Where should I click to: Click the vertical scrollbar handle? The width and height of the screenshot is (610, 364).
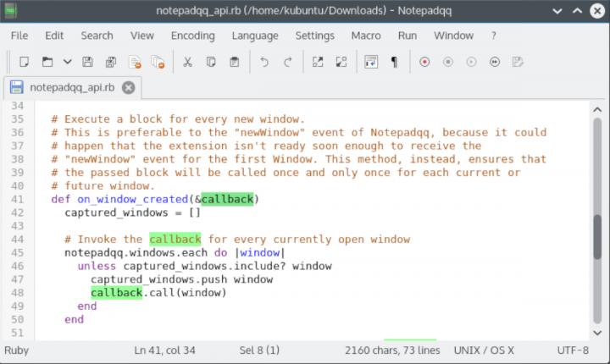[597, 236]
